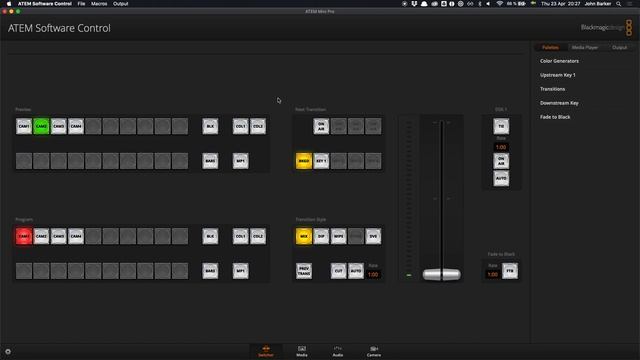
Task: Open the Audio page at the bottom
Action: point(338,351)
